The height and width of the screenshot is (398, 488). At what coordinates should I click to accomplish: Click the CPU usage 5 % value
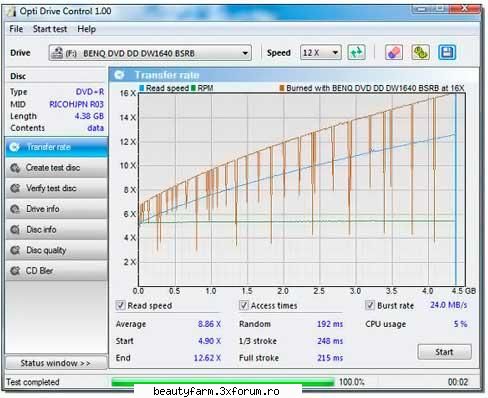click(x=460, y=324)
